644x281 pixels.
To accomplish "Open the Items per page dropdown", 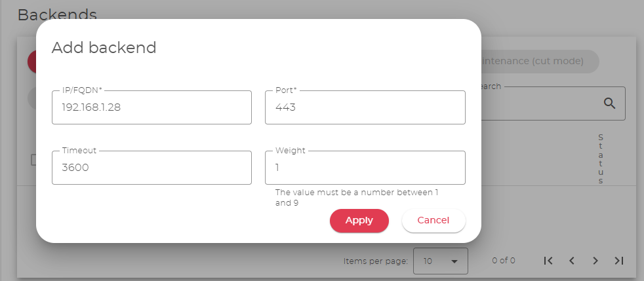I will tap(440, 261).
